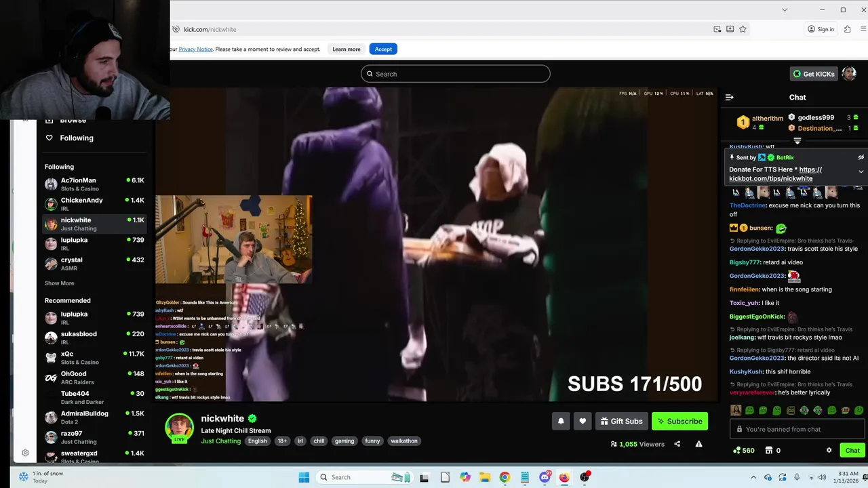Open Chrome from the taskbar

coord(505,477)
